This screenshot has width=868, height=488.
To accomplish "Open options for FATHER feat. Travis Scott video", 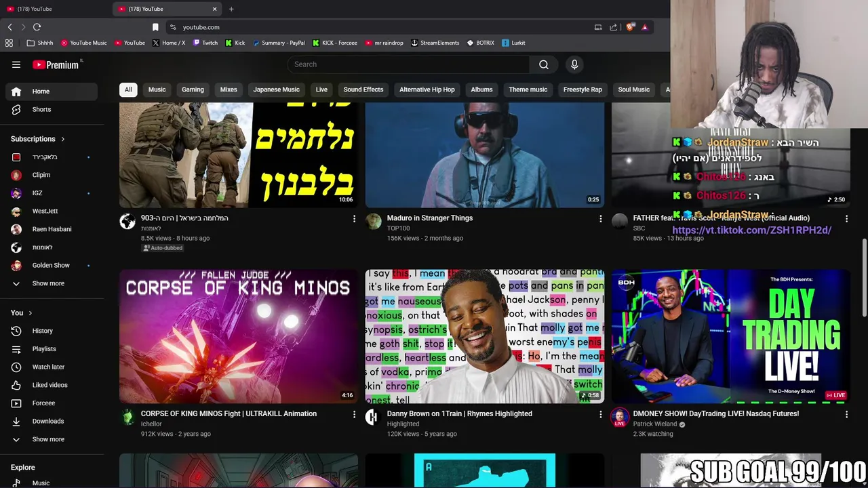I will (x=846, y=219).
